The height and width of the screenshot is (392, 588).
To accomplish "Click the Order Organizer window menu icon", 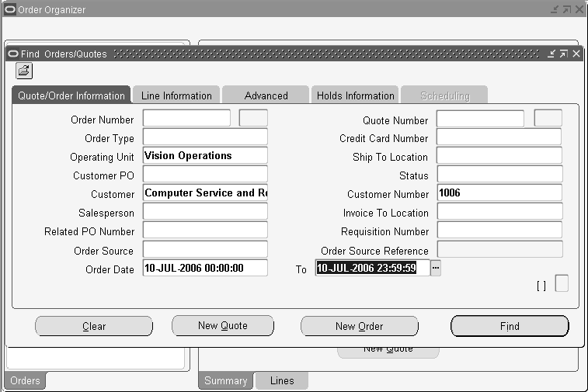I will [x=10, y=9].
